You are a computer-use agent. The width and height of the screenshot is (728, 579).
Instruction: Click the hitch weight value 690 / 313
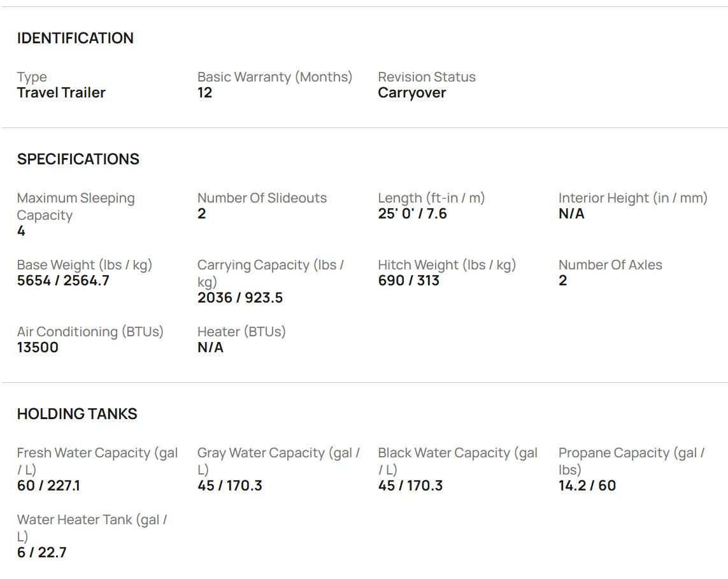pyautogui.click(x=408, y=281)
